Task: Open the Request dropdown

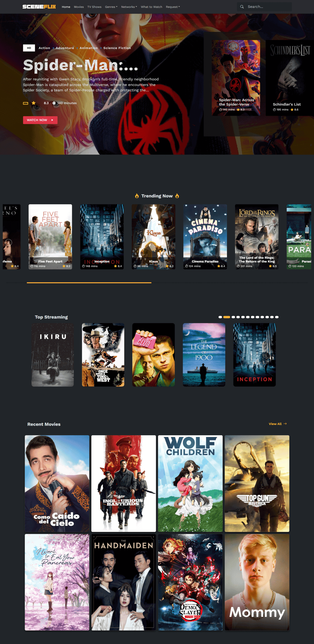Action: [x=173, y=7]
